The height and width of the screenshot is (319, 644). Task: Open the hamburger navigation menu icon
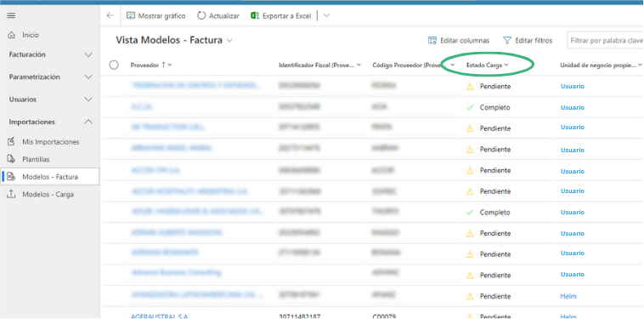click(x=12, y=15)
